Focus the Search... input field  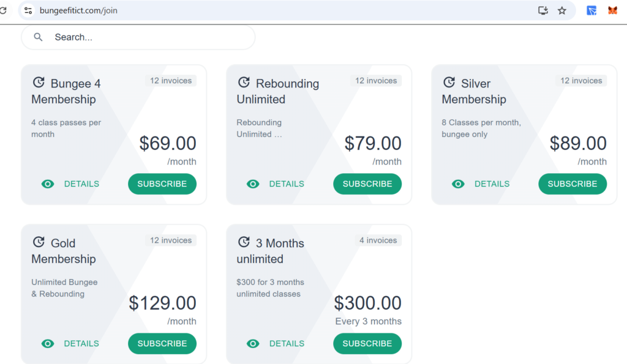point(138,37)
